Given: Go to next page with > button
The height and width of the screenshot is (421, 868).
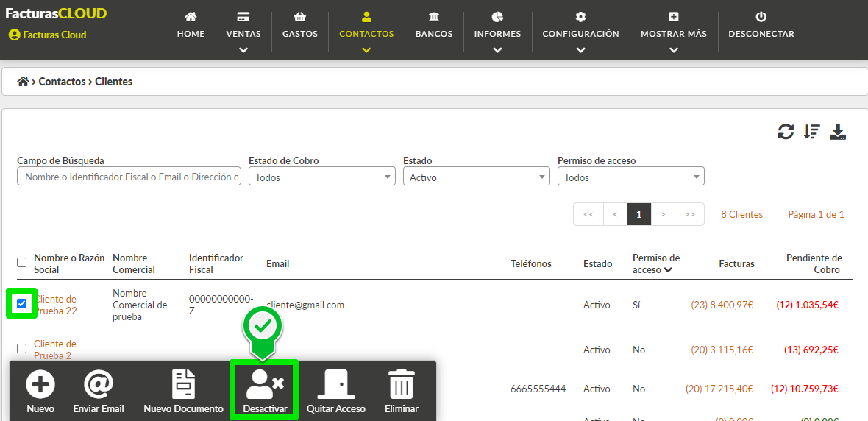Looking at the screenshot, I should click(663, 214).
